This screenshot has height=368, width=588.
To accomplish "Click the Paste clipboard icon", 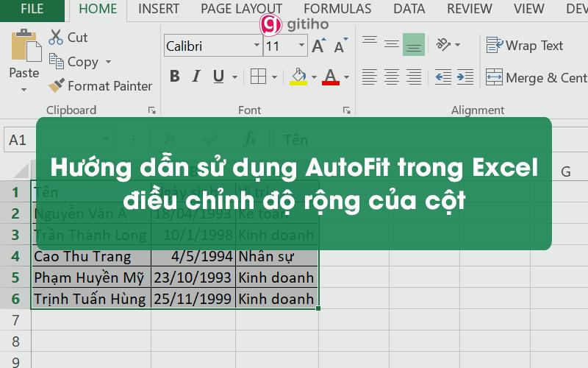I will [x=26, y=46].
